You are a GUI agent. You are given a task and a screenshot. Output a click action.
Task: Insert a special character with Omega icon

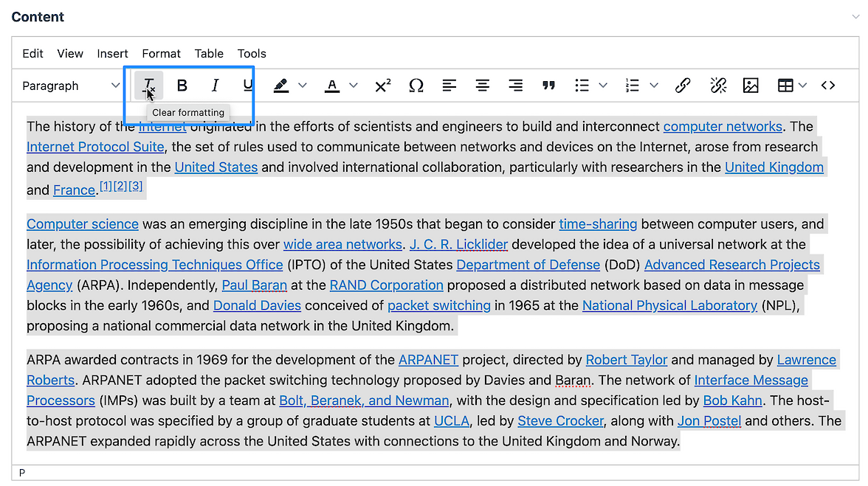pyautogui.click(x=416, y=86)
